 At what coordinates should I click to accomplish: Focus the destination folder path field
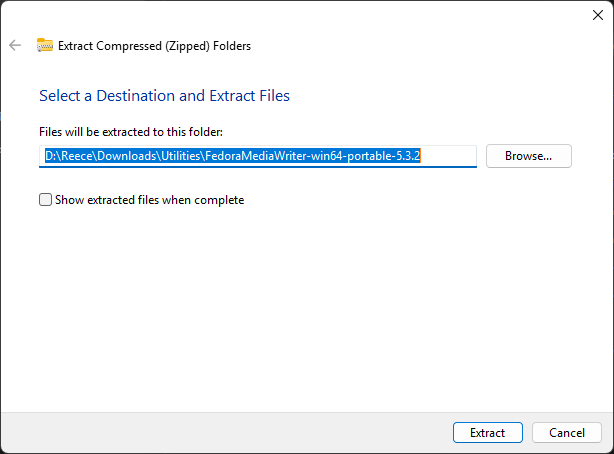(x=258, y=156)
